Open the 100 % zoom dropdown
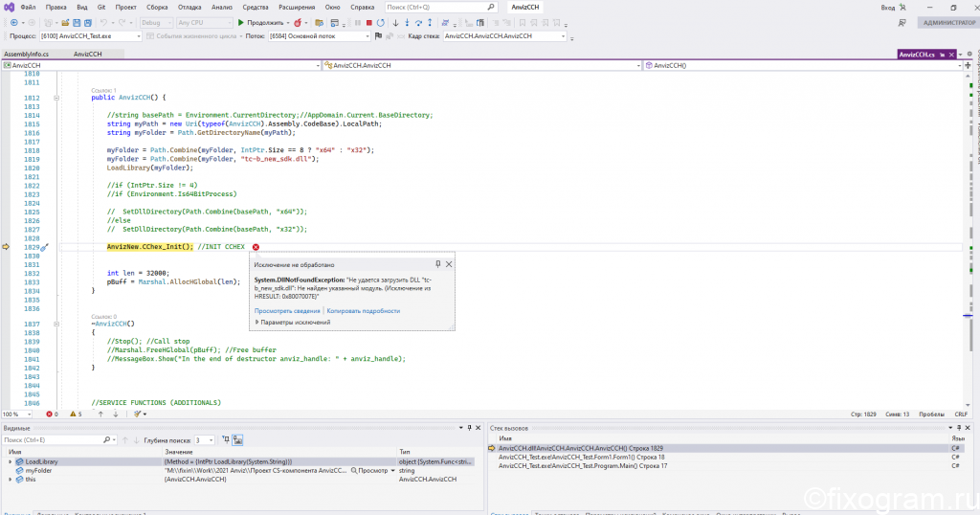This screenshot has height=515, width=980. point(17,414)
